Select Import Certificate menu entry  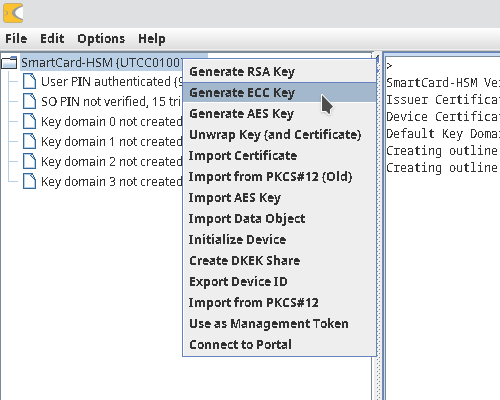(279, 156)
